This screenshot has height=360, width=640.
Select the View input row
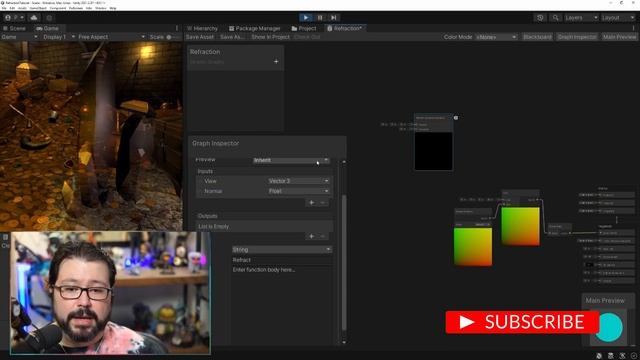pos(263,181)
